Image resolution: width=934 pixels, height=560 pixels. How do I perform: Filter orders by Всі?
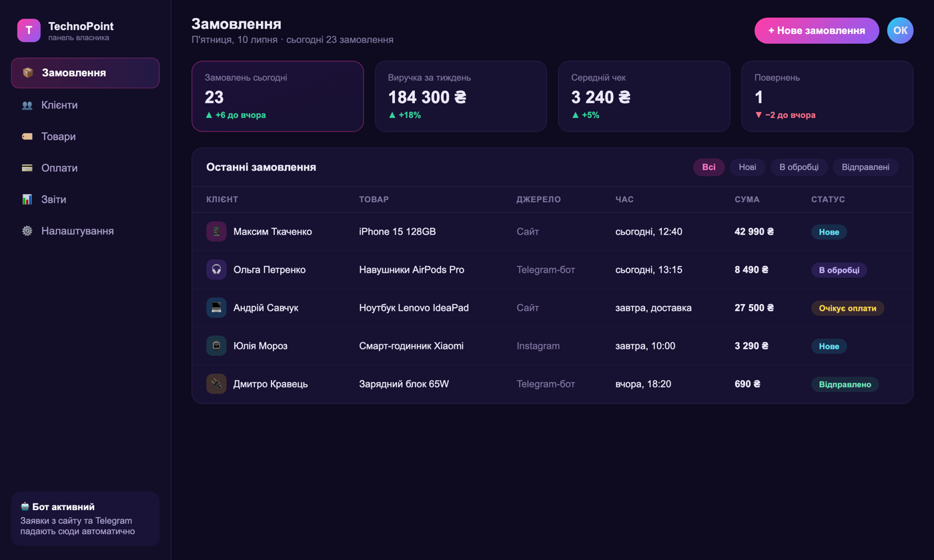click(x=709, y=167)
